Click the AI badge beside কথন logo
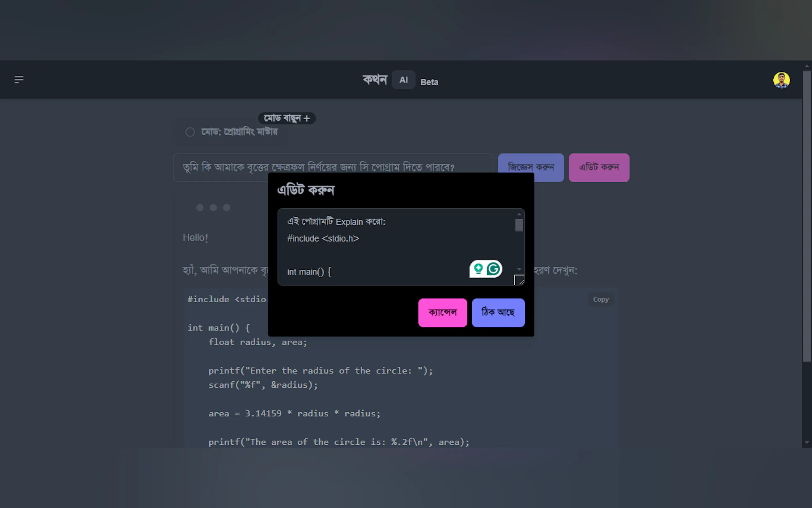This screenshot has width=812, height=508. click(403, 80)
